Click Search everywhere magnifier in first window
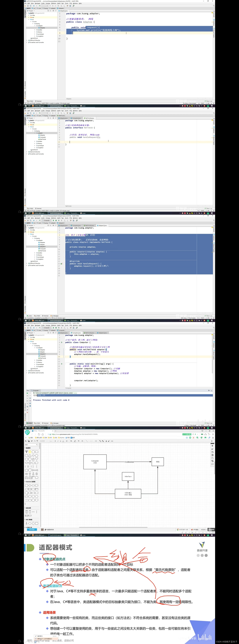 pos(214,6)
